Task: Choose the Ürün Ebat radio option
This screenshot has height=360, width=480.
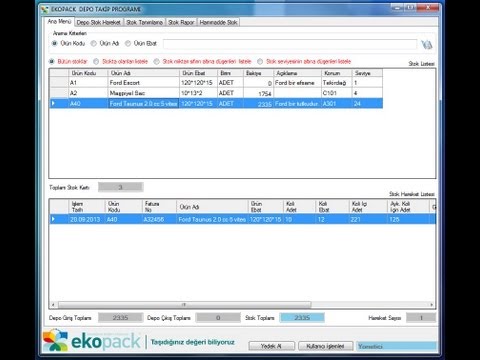Action: [128, 43]
